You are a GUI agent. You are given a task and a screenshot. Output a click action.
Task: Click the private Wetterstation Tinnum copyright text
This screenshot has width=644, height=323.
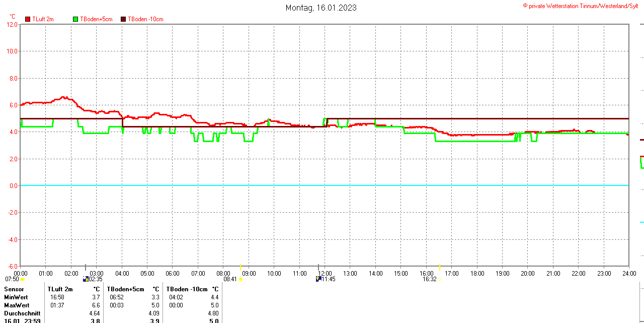click(584, 6)
